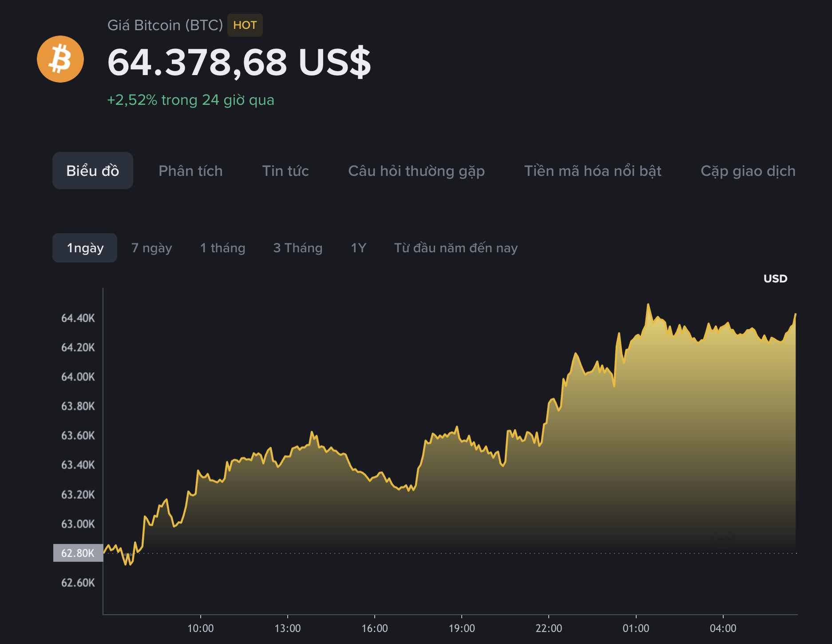Click the 64.00K y-axis label

78,377
